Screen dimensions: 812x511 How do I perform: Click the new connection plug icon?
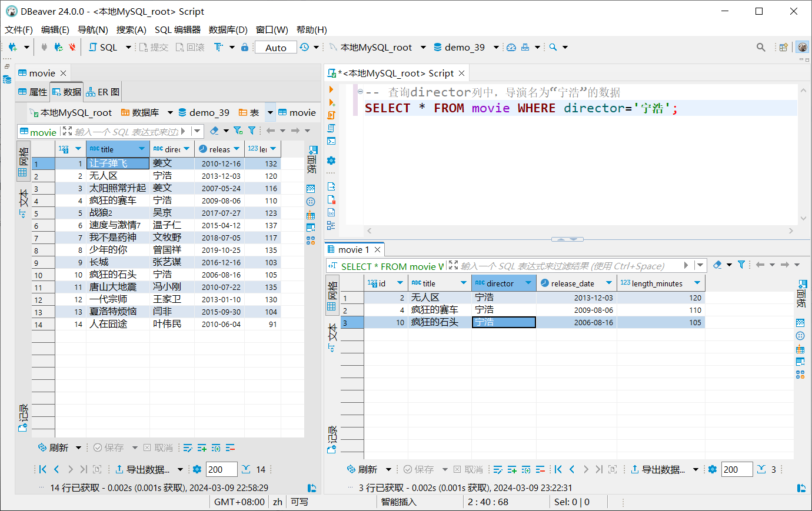pos(12,47)
